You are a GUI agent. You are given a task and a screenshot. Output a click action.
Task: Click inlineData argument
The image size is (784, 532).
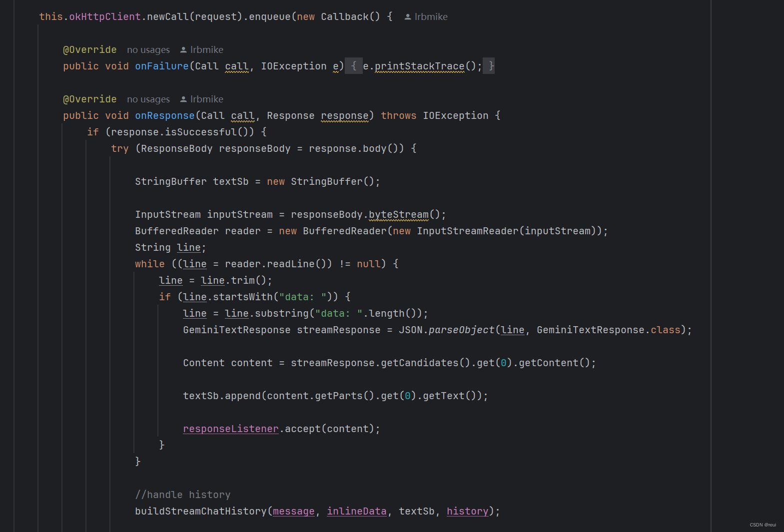(x=357, y=512)
